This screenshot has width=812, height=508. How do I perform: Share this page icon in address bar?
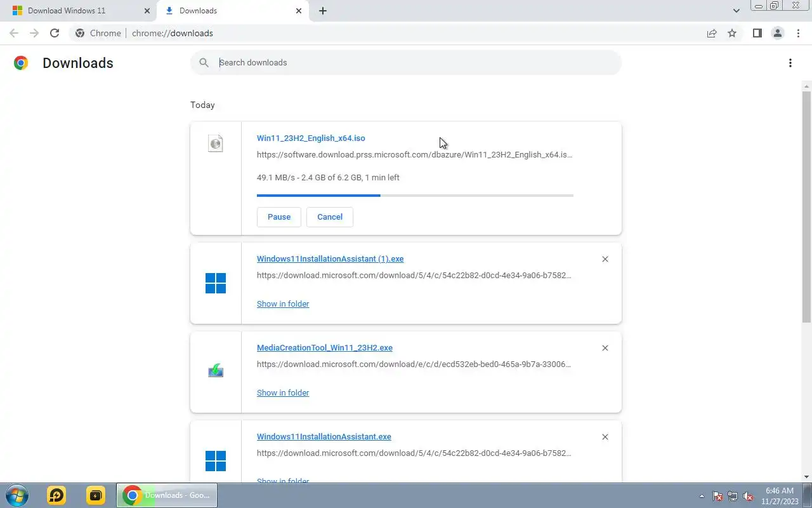[712, 33]
